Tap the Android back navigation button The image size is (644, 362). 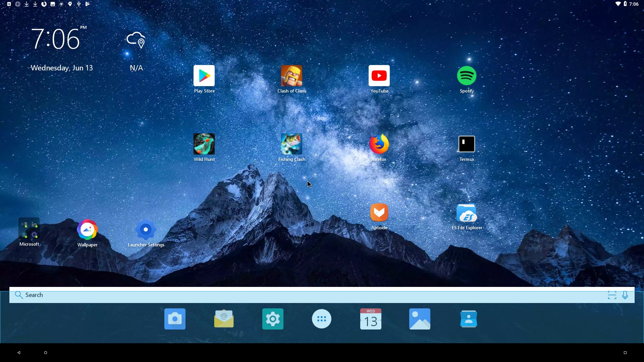tap(19, 353)
